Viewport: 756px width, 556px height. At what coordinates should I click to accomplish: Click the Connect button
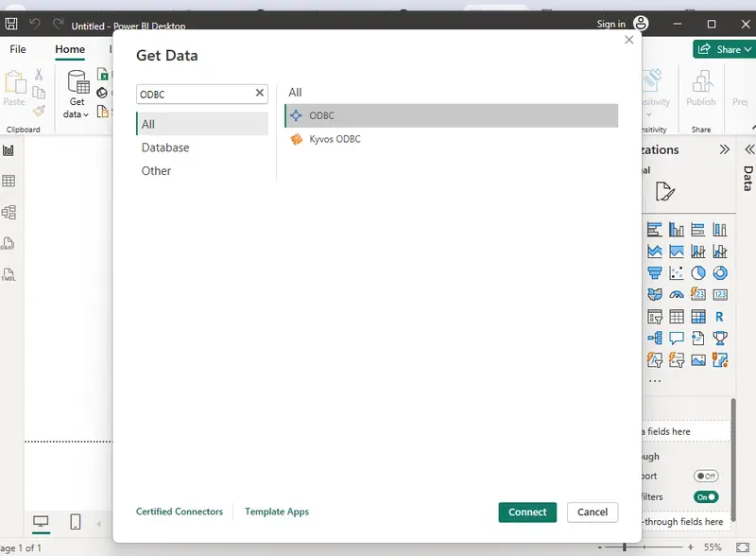[527, 513]
